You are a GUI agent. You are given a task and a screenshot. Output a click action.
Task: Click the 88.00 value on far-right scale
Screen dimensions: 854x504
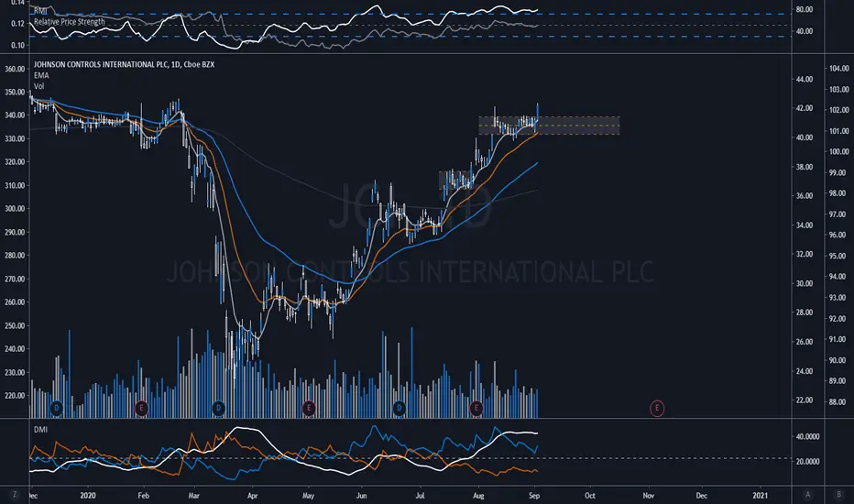pos(839,402)
